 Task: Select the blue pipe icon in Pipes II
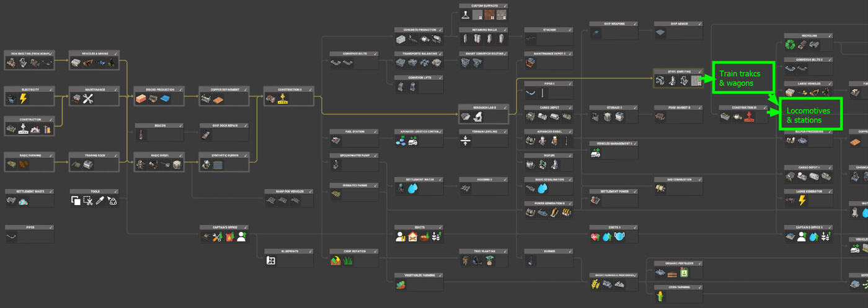[530, 93]
